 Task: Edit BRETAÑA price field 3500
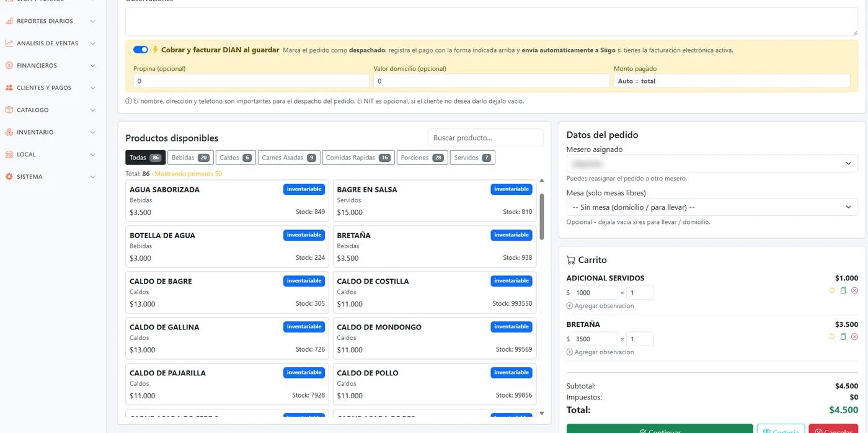(595, 339)
